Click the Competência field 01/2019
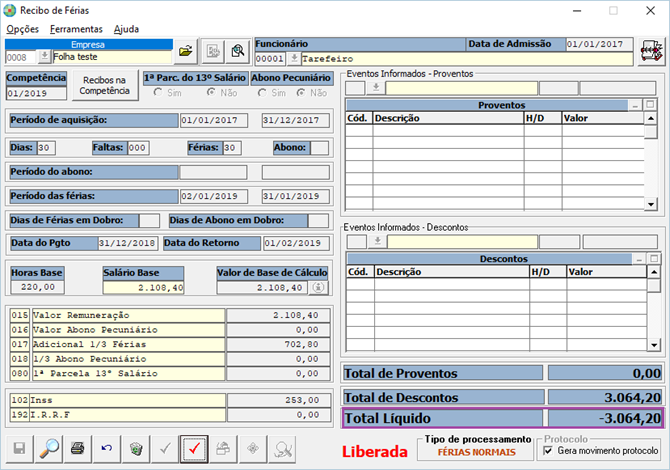Screen dimensions: 670x470 (x=37, y=94)
